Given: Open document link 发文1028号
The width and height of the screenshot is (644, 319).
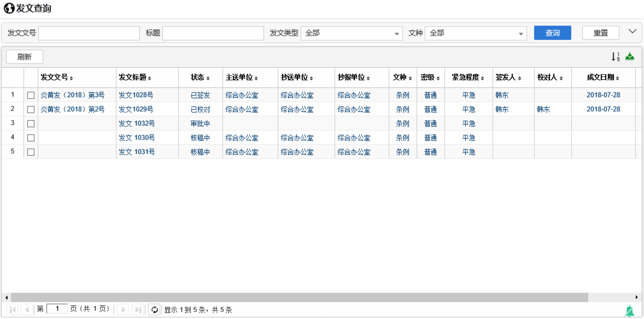Looking at the screenshot, I should (136, 95).
